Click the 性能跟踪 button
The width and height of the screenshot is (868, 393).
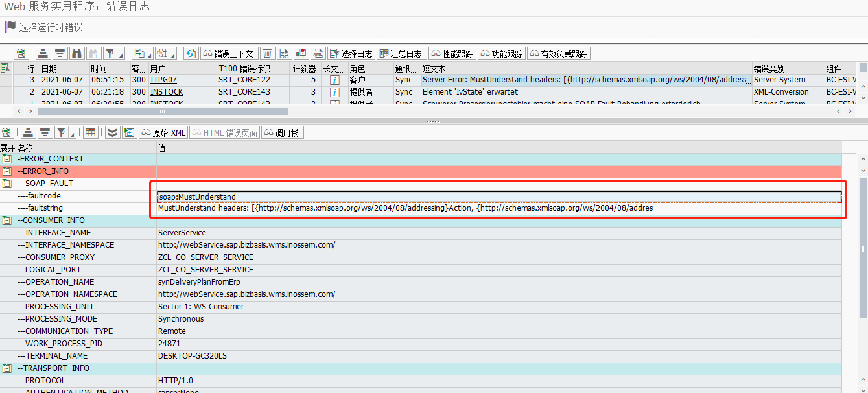452,53
